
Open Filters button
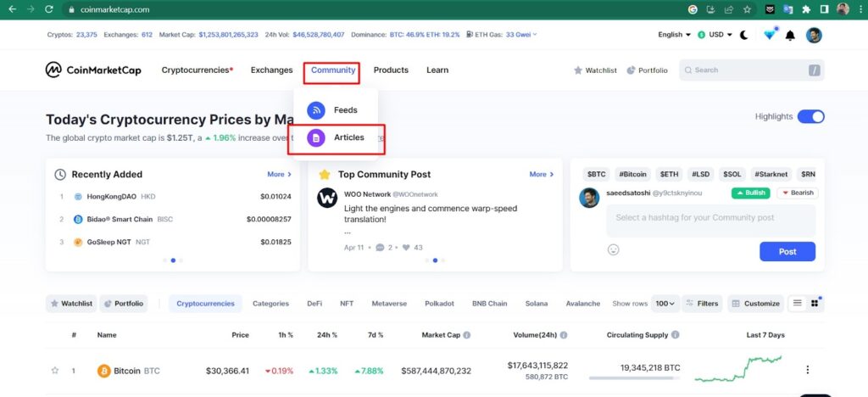[x=702, y=304]
